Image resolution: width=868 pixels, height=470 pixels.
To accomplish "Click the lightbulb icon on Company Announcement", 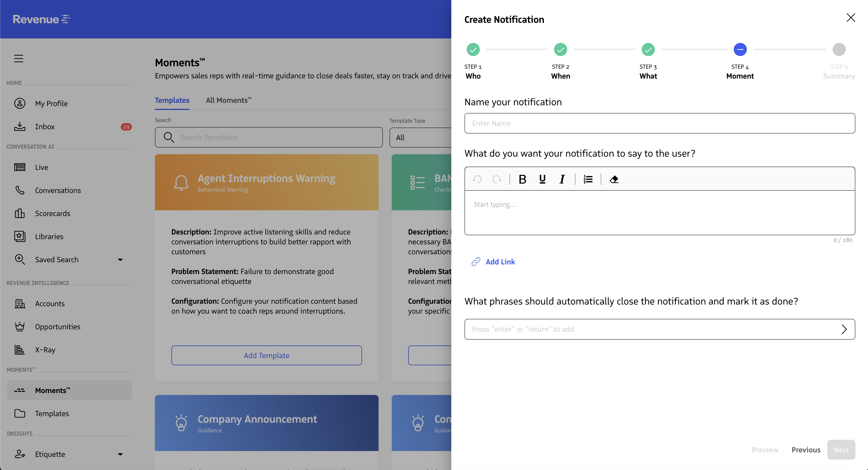I will click(x=181, y=423).
